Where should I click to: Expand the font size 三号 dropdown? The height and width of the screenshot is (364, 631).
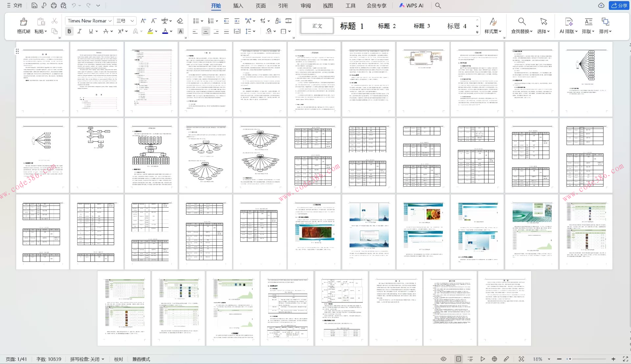(132, 21)
